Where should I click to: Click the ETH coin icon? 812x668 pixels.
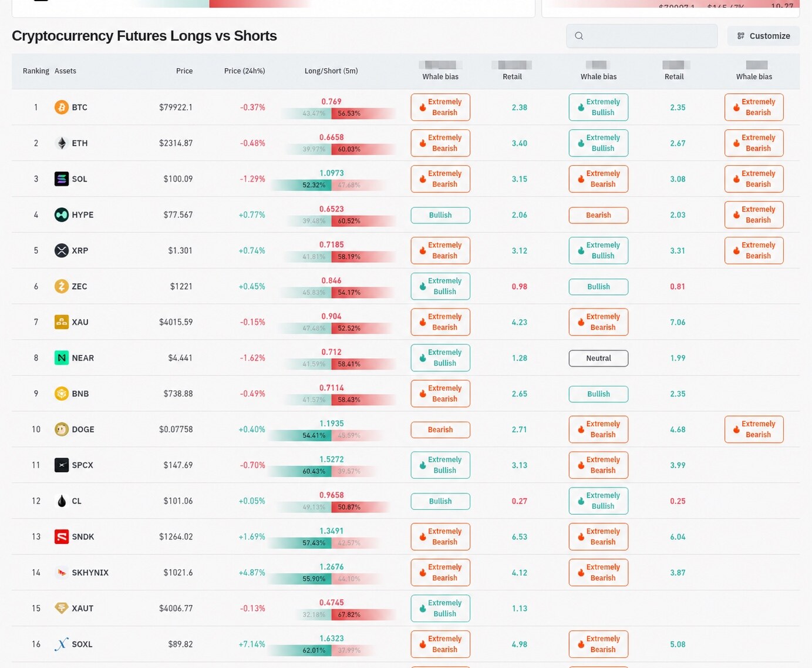(x=62, y=143)
